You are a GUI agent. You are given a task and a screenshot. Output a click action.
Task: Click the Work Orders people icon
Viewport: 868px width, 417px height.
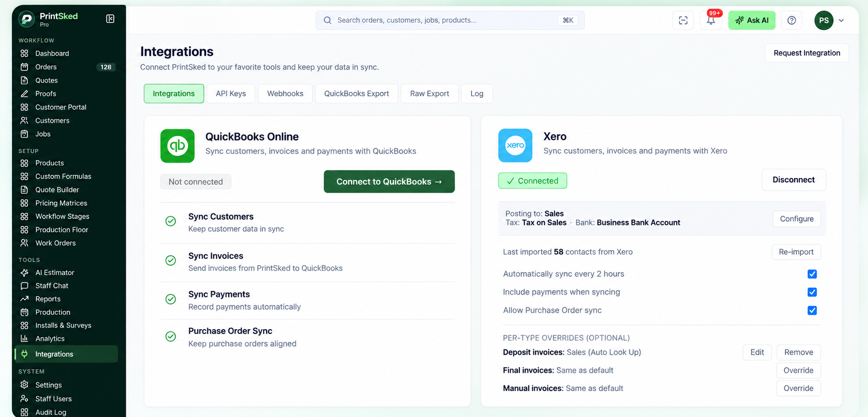pyautogui.click(x=24, y=243)
